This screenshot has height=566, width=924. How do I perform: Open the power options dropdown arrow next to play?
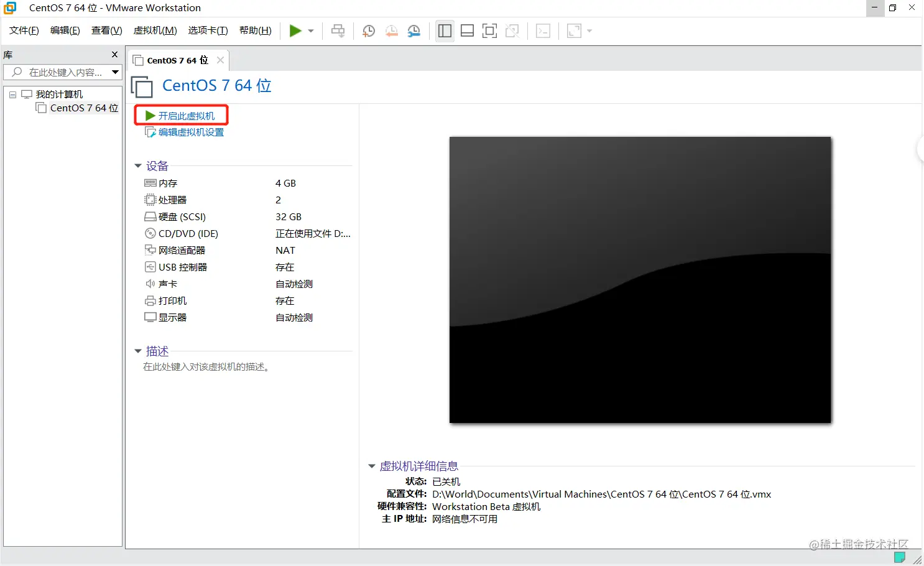pos(311,30)
